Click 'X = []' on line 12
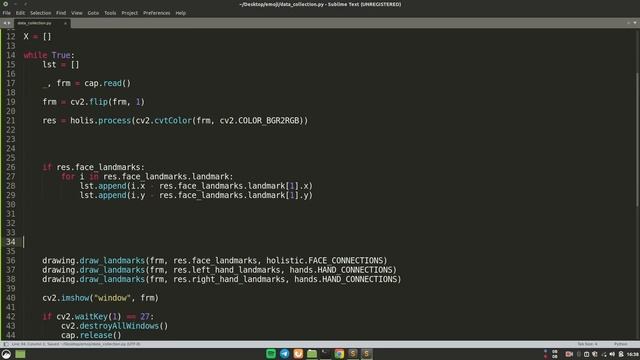The image size is (640, 360). click(x=38, y=37)
